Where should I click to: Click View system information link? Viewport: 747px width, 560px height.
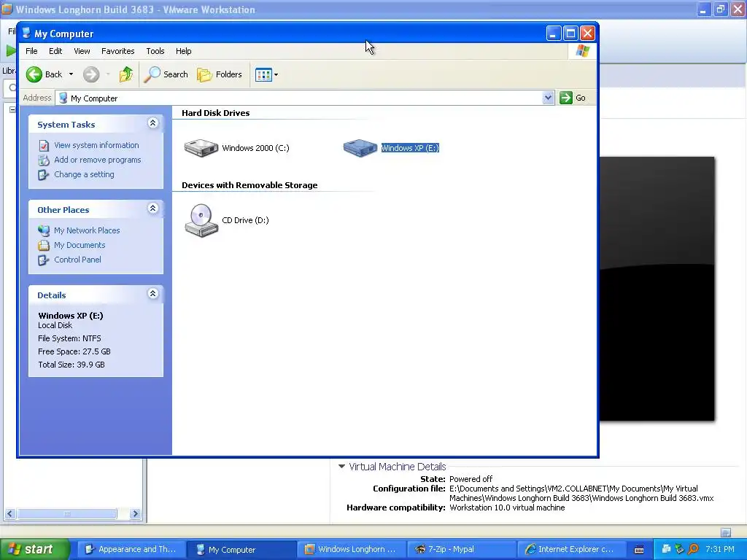pyautogui.click(x=96, y=145)
